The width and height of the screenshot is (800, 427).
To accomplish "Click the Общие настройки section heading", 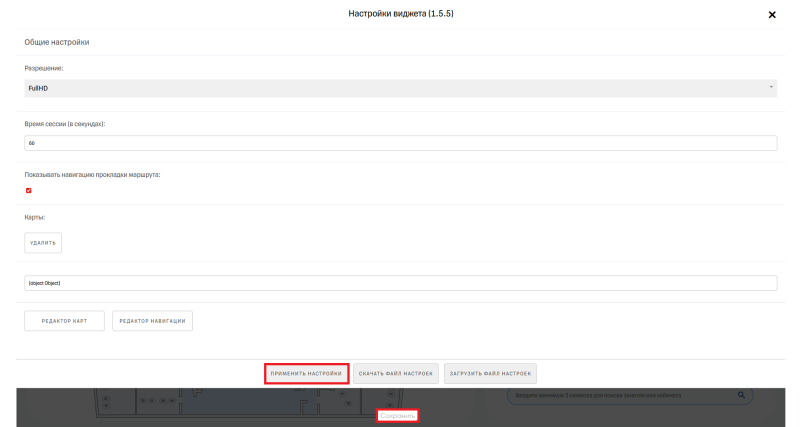I will click(x=57, y=42).
